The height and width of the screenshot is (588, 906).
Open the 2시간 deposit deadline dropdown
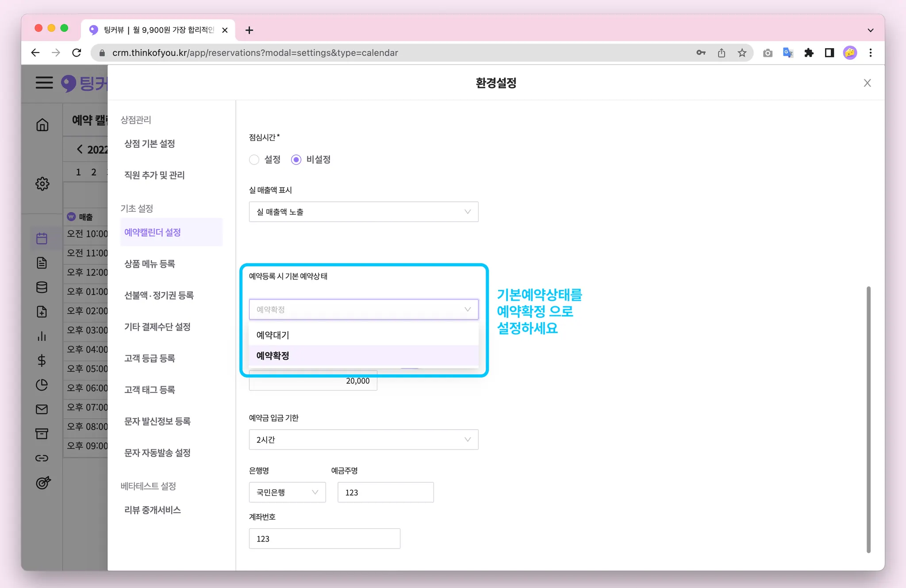click(363, 439)
